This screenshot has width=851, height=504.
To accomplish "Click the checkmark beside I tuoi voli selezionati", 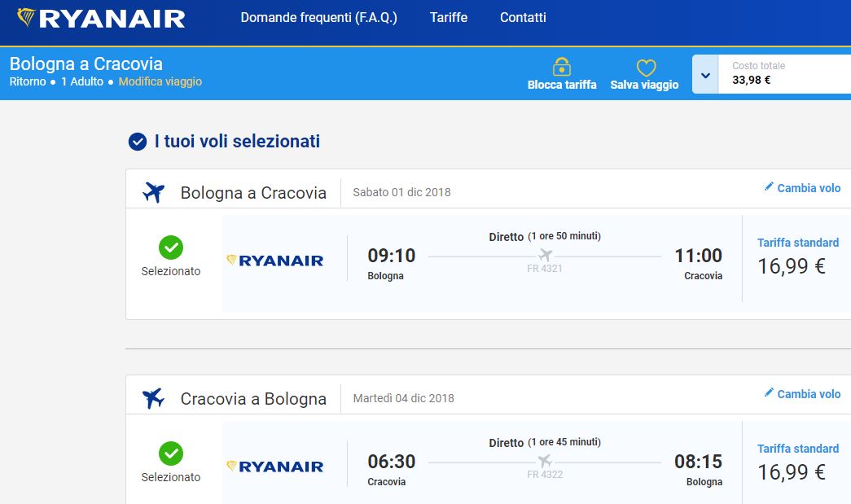I will point(138,142).
